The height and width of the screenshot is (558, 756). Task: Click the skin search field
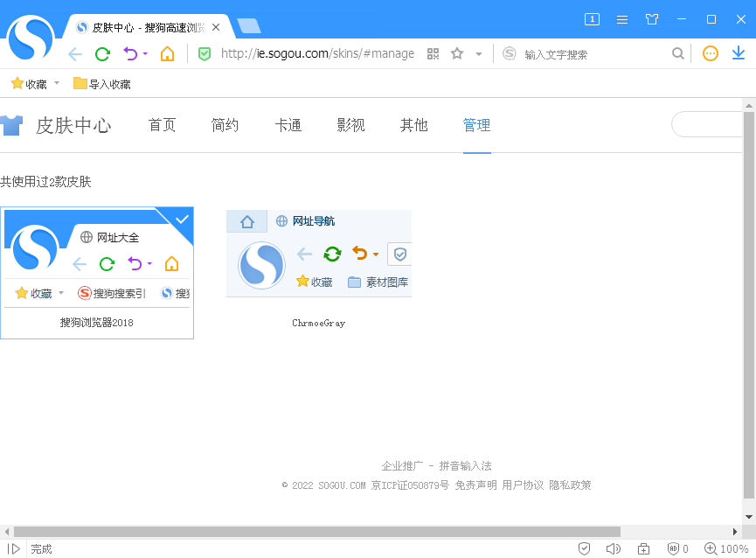707,124
